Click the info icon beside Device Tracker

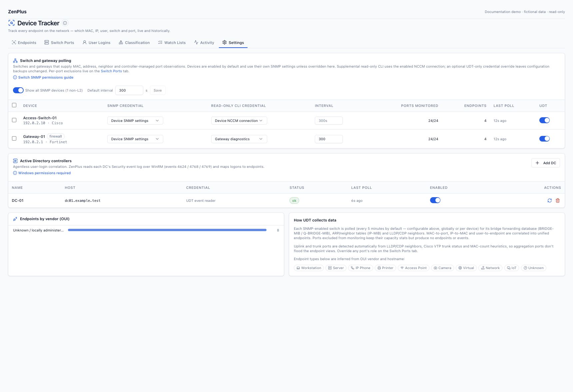[65, 23]
